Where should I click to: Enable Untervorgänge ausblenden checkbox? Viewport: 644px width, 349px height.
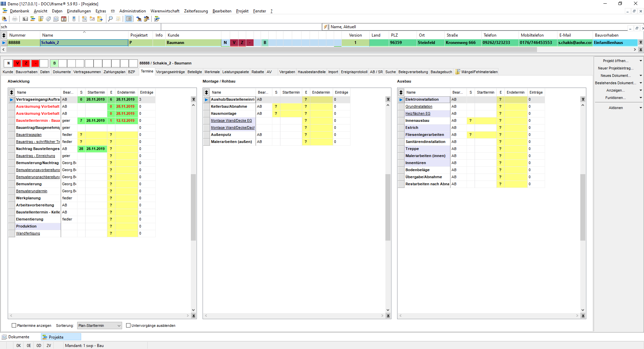click(128, 326)
